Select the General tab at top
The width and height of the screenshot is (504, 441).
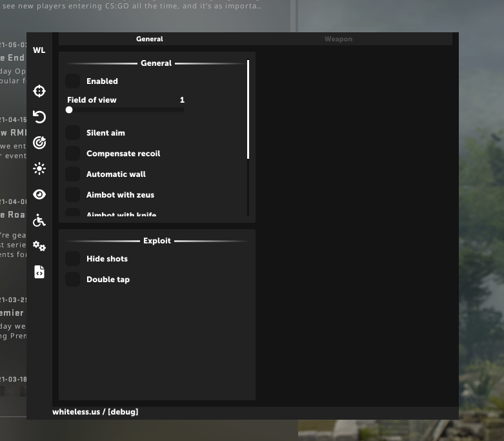tap(150, 39)
